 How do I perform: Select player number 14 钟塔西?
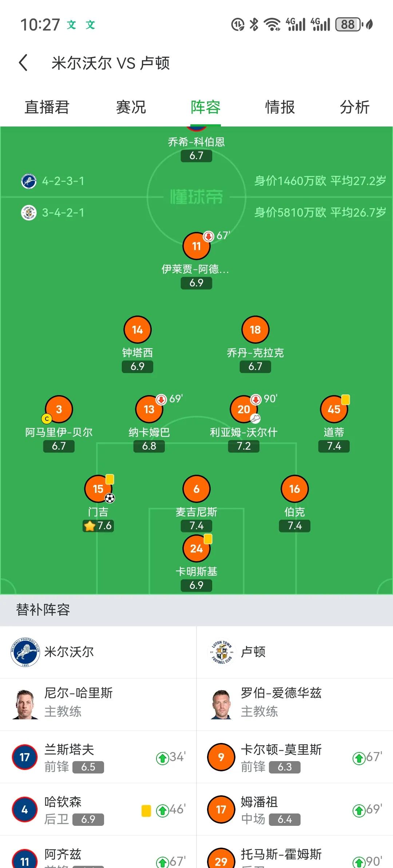pyautogui.click(x=138, y=330)
